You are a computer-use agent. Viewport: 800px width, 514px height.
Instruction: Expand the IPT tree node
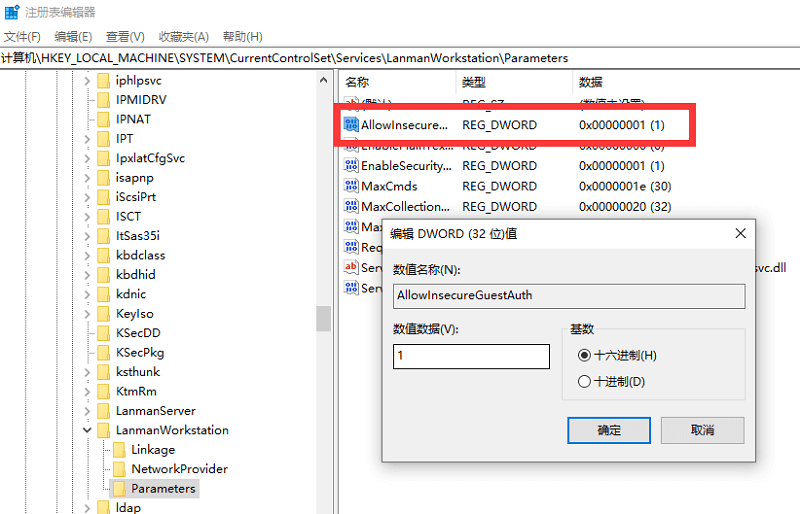coord(87,139)
